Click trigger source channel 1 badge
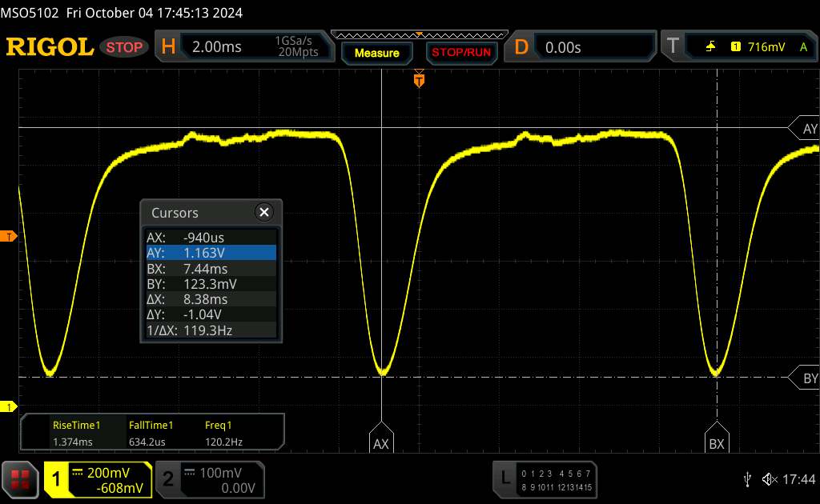Viewport: 820px width, 504px height. pyautogui.click(x=735, y=47)
